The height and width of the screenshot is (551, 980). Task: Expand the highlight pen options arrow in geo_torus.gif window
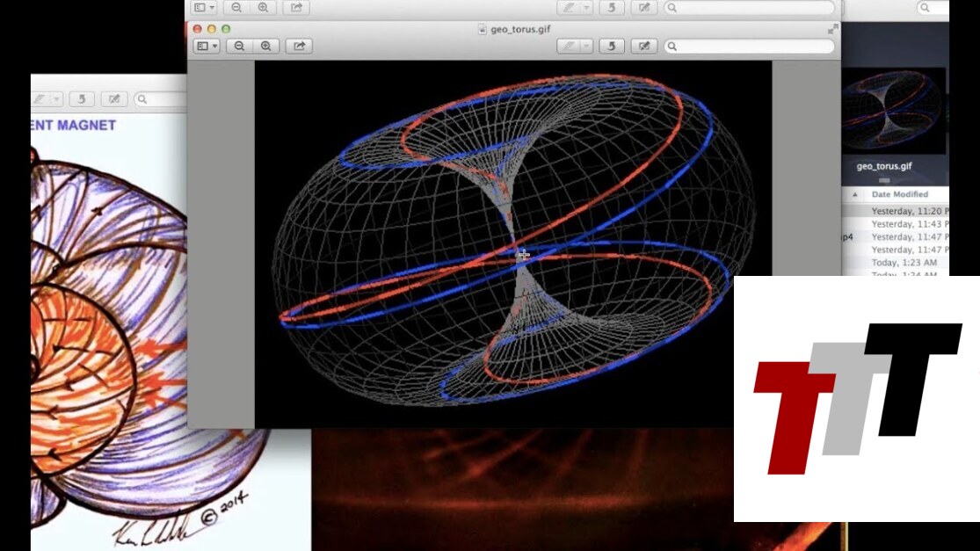(x=586, y=46)
